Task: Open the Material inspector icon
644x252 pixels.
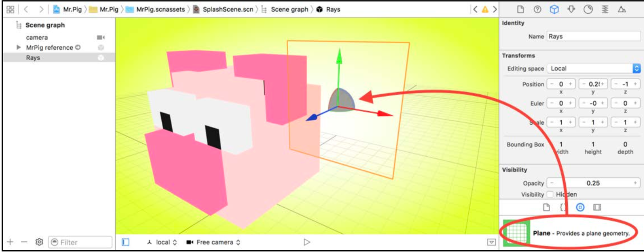Action: click(588, 9)
